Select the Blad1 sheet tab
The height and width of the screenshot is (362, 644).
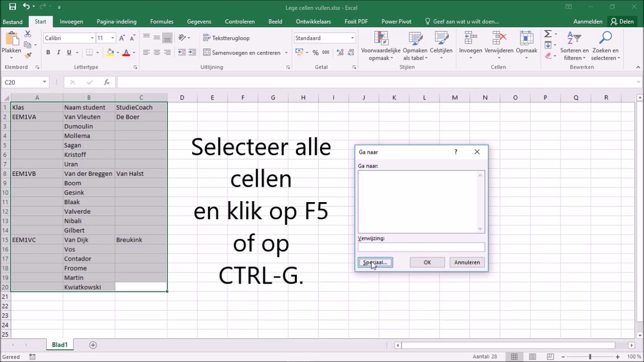[x=59, y=345]
